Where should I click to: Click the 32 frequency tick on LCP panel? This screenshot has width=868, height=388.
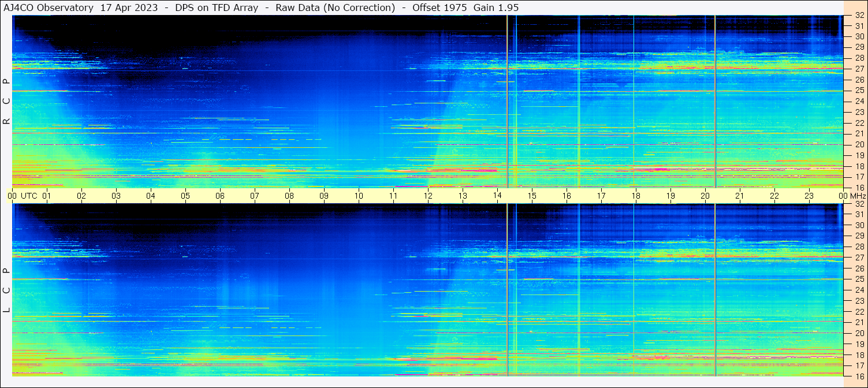click(x=859, y=204)
